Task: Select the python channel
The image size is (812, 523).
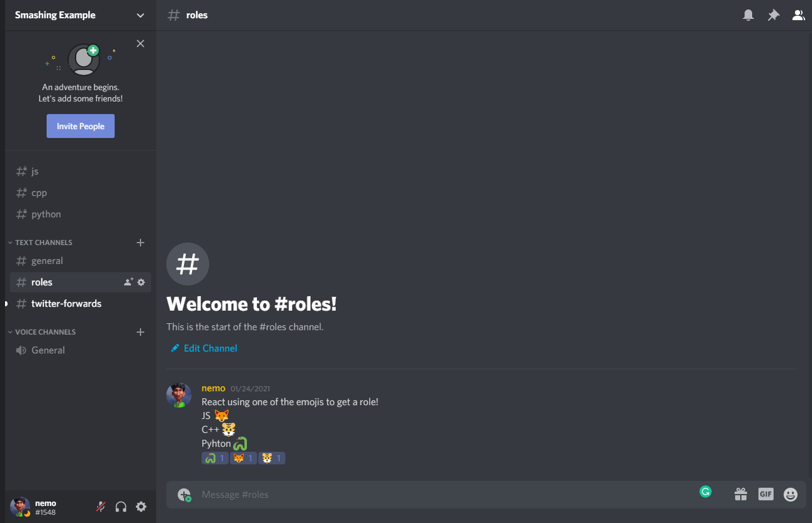Action: 81,214
